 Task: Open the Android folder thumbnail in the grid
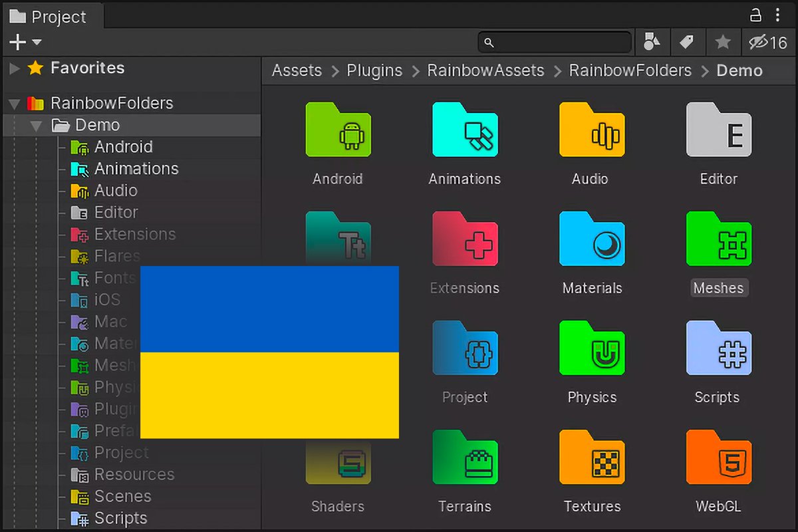coord(338,130)
